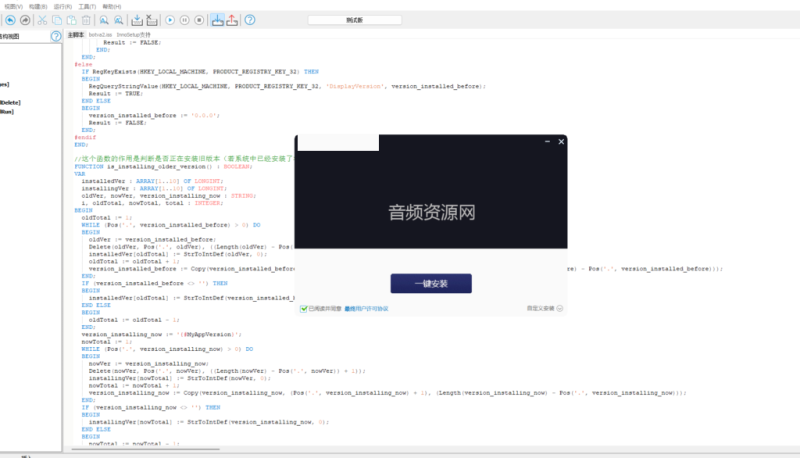Click the redo arrow icon in toolbar
800x458 pixels.
coord(25,20)
